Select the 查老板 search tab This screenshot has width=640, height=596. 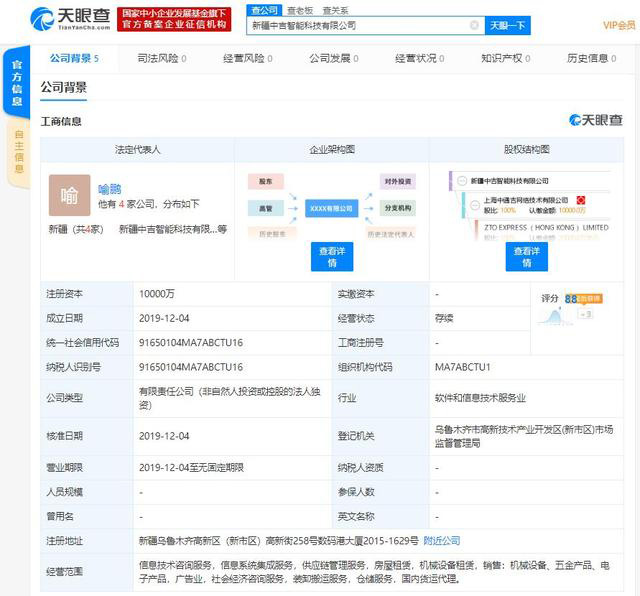tap(300, 11)
